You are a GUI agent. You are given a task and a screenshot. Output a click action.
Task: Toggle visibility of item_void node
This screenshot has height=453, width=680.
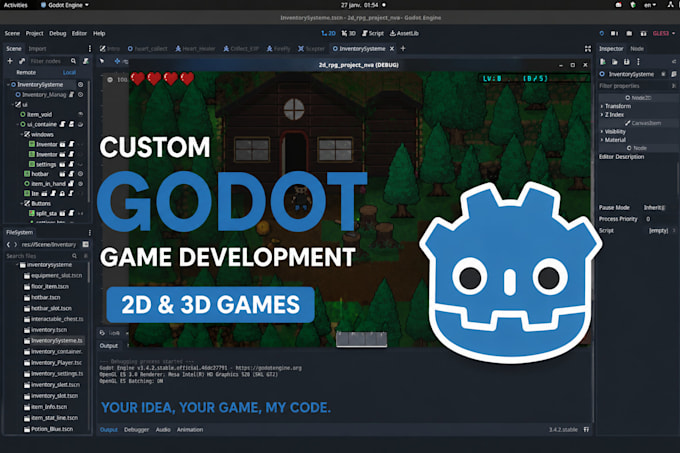point(81,114)
